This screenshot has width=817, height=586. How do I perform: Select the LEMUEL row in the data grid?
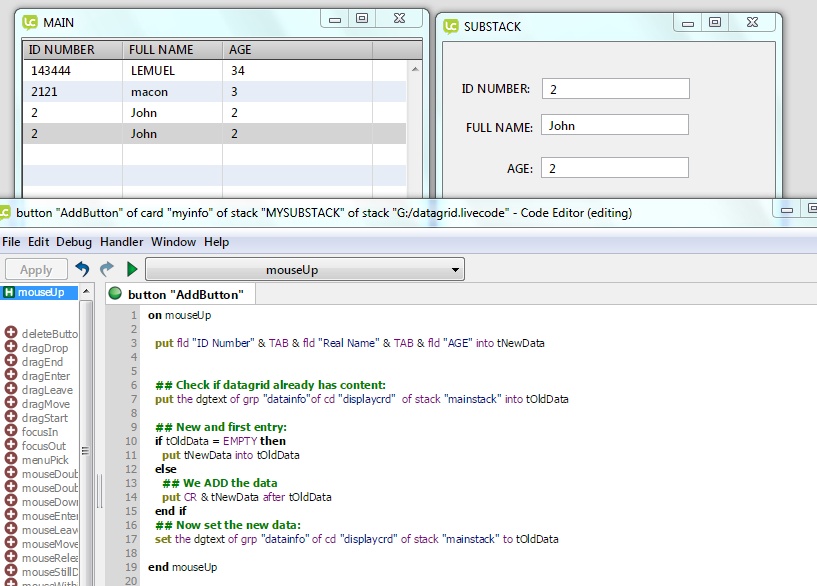pyautogui.click(x=152, y=71)
